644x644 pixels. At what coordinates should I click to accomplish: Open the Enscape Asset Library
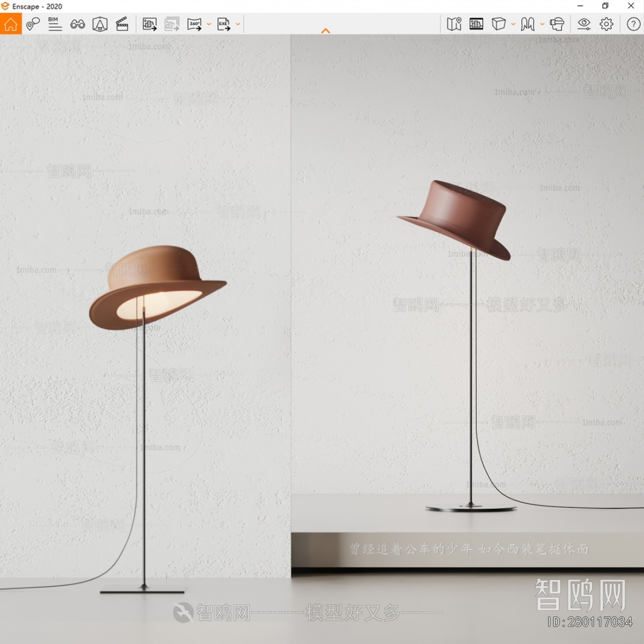coord(100,24)
